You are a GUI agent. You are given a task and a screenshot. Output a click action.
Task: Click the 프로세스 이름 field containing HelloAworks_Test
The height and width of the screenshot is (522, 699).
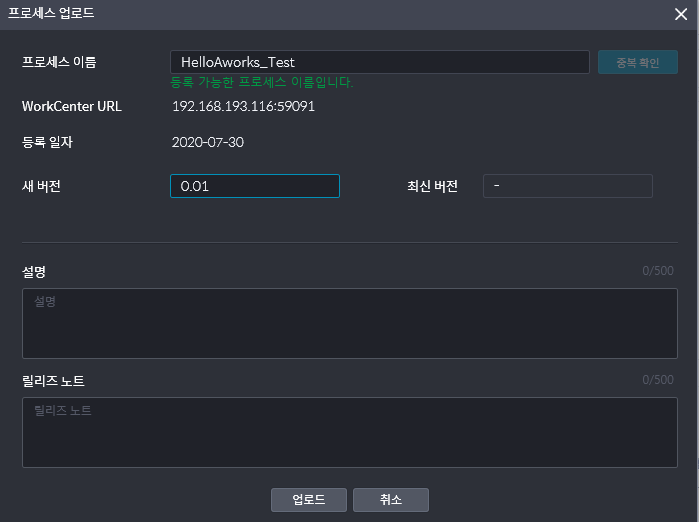pyautogui.click(x=380, y=62)
